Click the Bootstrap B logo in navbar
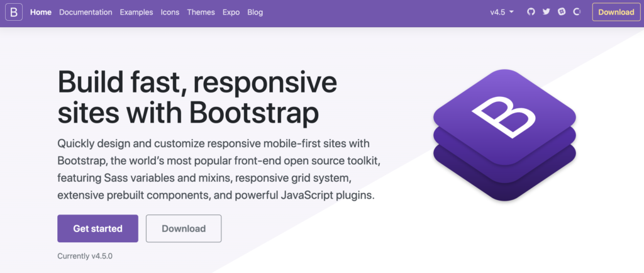The image size is (644, 273). (14, 13)
